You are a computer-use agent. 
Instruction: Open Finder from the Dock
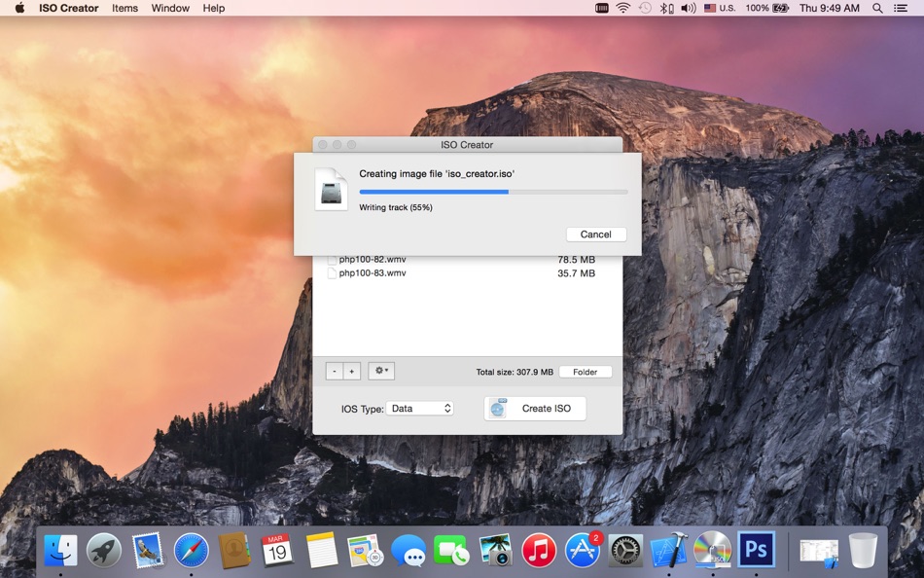[x=60, y=551]
